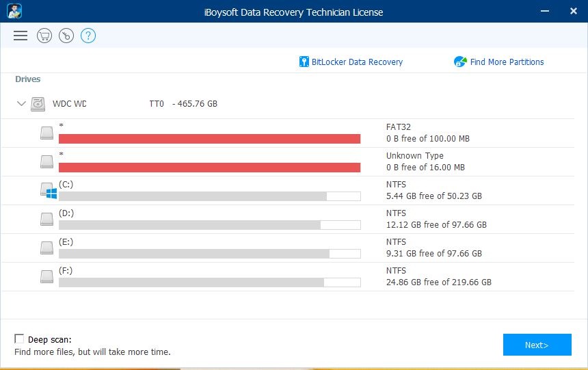Select the (F:) label
This screenshot has height=370, width=588.
(66, 271)
